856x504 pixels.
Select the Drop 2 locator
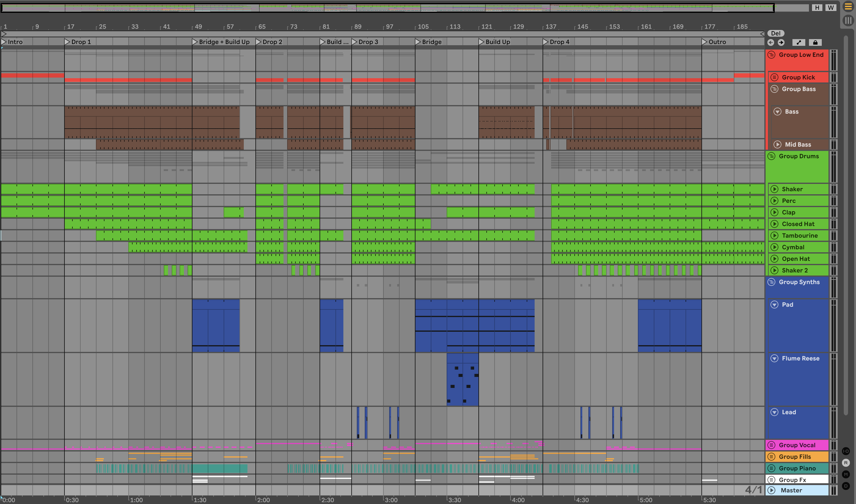pos(258,42)
